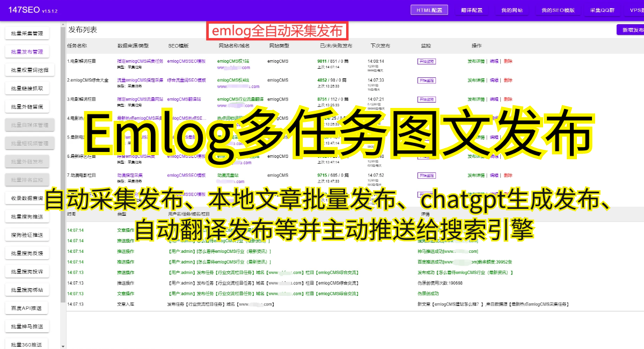
Task: Open the 指定emlogCMS采集任务 data source link
Action: [140, 61]
